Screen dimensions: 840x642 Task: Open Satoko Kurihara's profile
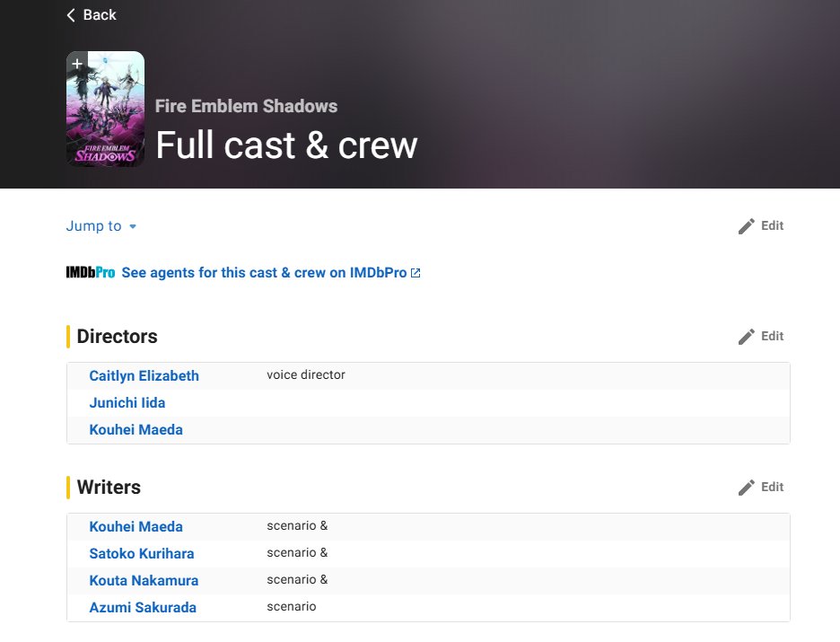coord(142,554)
